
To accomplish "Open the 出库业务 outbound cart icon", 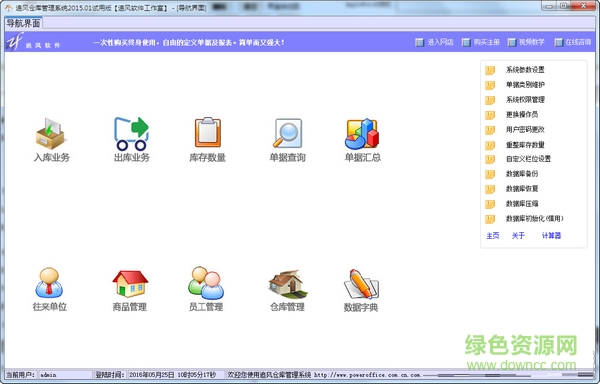I will pyautogui.click(x=131, y=133).
